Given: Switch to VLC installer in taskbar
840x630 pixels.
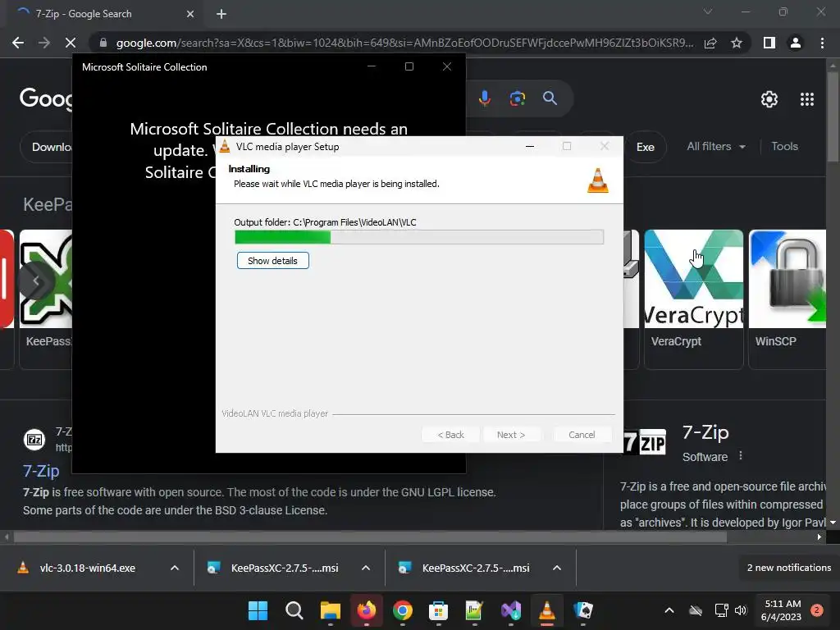Looking at the screenshot, I should coord(547,610).
